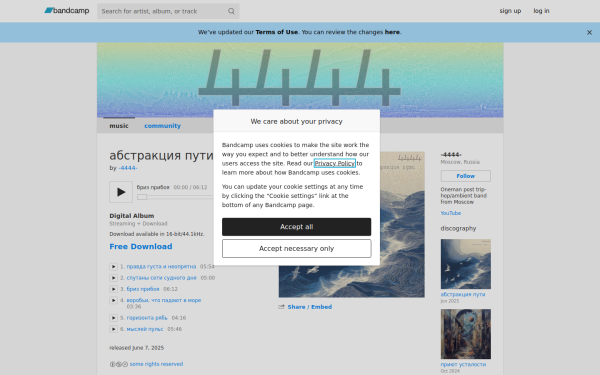Viewport: 600px width, 375px height.
Task: Play track 1 правда густа и неопрятна
Action: point(113,267)
